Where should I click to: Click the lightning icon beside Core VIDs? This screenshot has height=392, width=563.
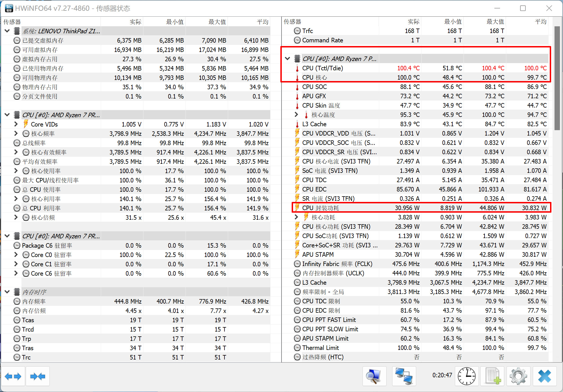pyautogui.click(x=26, y=124)
